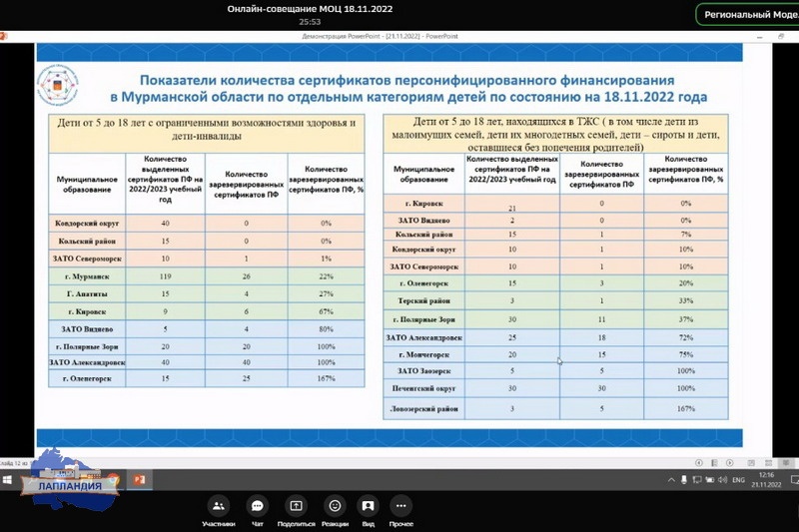Open the Чат chat panel
The height and width of the screenshot is (532, 799).
258,511
